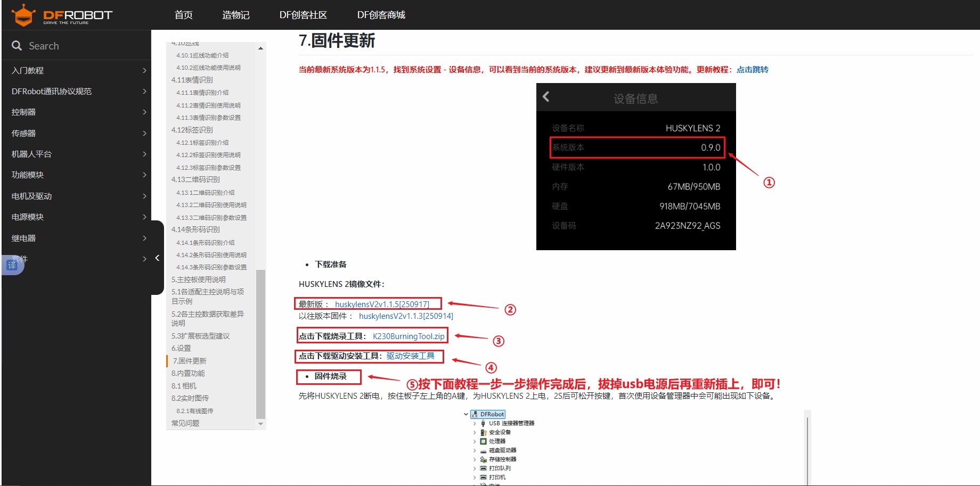The image size is (980, 486).
Task: Open DF创客商城 in the top navigation
Action: tap(381, 15)
